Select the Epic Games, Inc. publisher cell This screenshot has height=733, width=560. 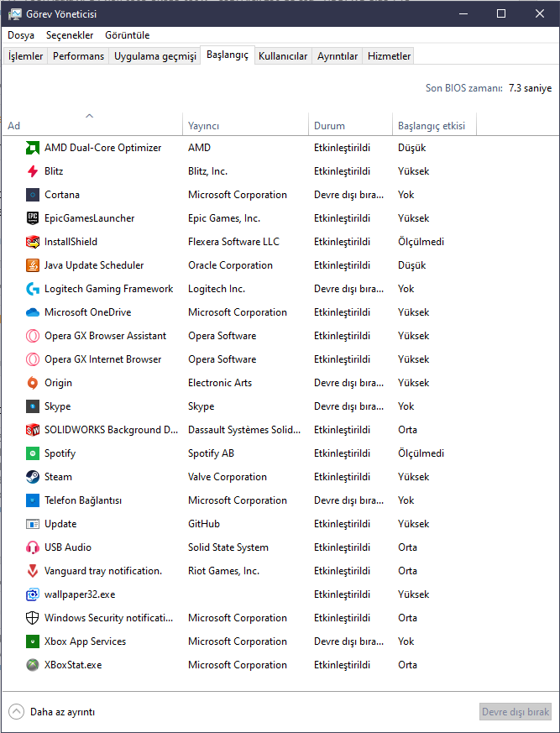pos(224,218)
